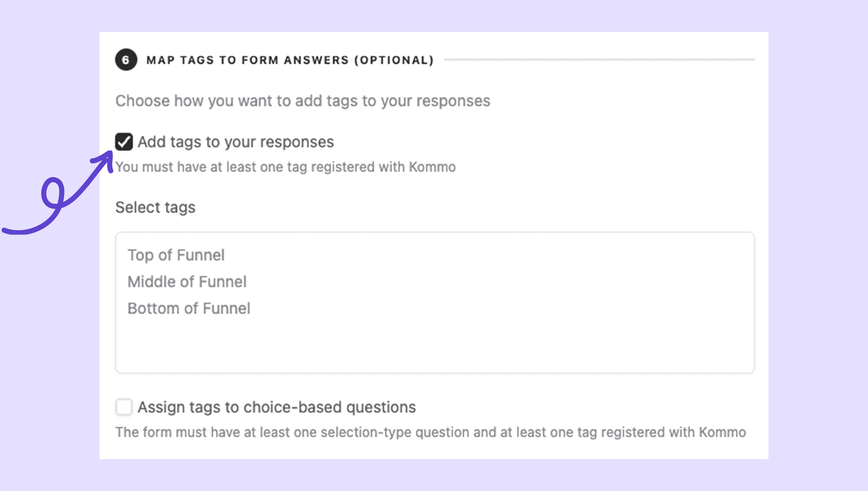The image size is (868, 491).
Task: Click the step 6 number badge
Action: pos(126,60)
